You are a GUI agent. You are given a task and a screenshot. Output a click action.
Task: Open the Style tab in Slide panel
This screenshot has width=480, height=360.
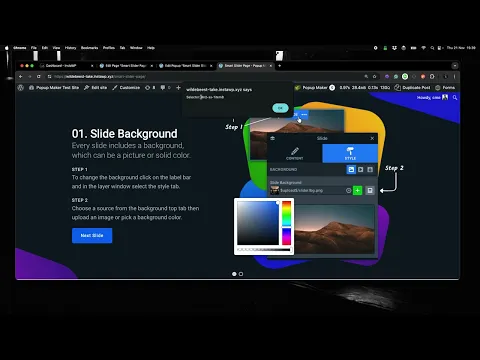[350, 153]
